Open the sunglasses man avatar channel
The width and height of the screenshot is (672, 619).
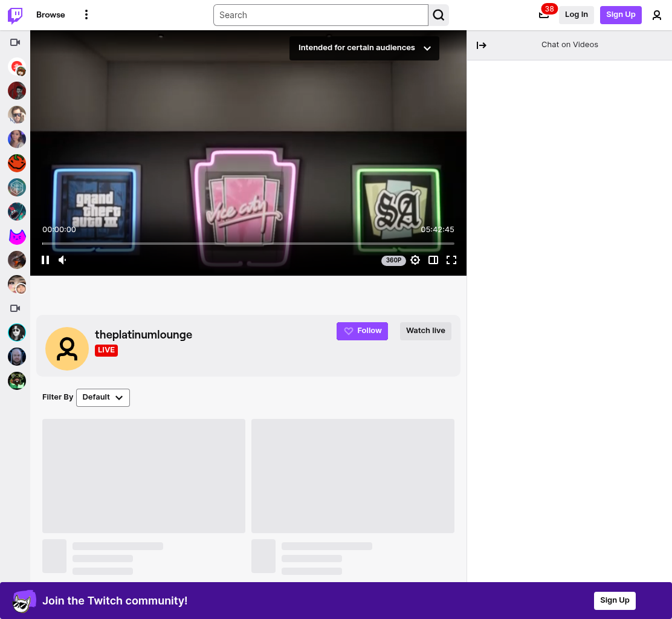(17, 115)
